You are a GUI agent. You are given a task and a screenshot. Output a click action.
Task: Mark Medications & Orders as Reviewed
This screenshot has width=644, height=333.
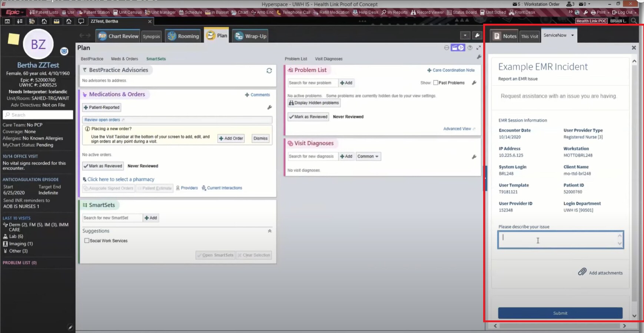(103, 166)
